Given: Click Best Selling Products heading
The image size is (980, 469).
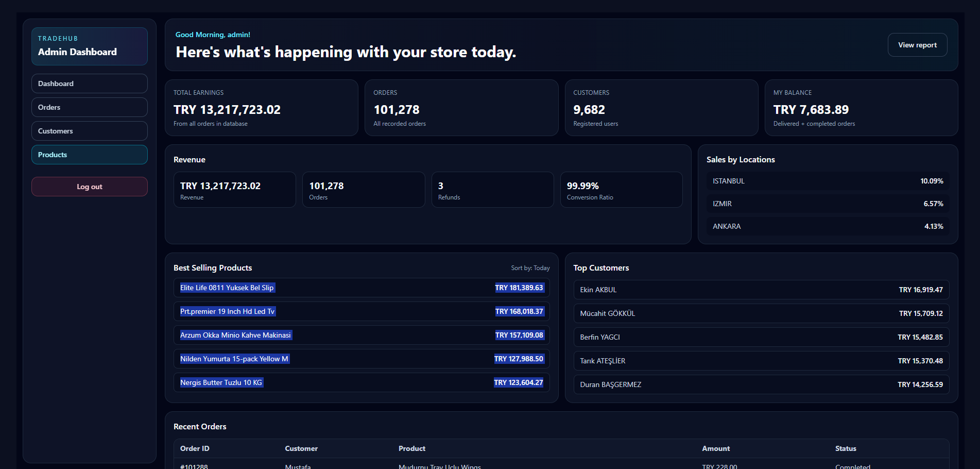Looking at the screenshot, I should 213,268.
